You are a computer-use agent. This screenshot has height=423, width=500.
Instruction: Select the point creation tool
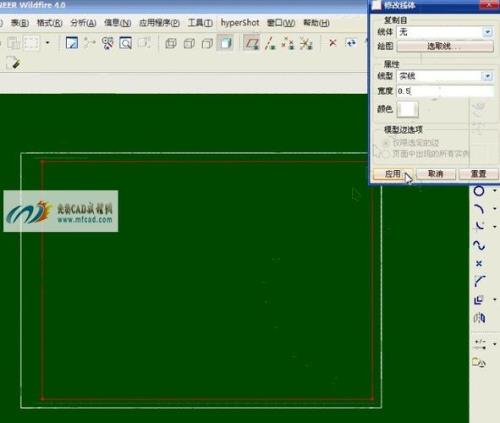pos(479,264)
